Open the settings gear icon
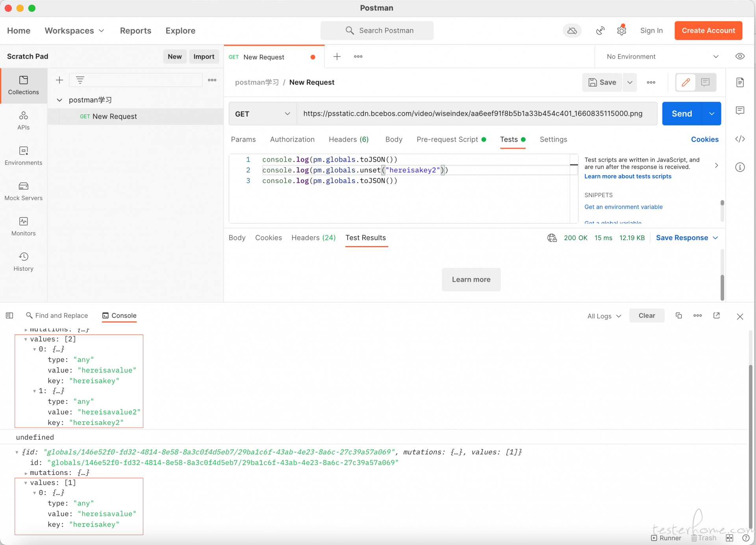 (621, 31)
